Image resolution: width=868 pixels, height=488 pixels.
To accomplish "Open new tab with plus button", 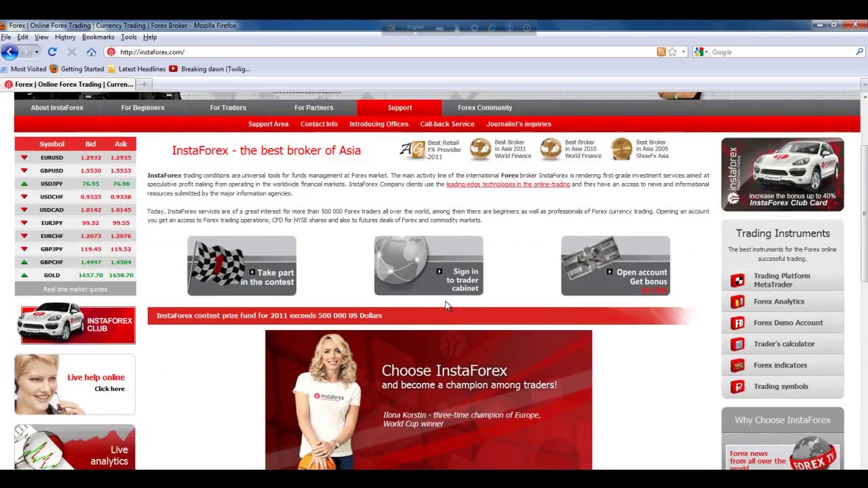I will pyautogui.click(x=144, y=84).
